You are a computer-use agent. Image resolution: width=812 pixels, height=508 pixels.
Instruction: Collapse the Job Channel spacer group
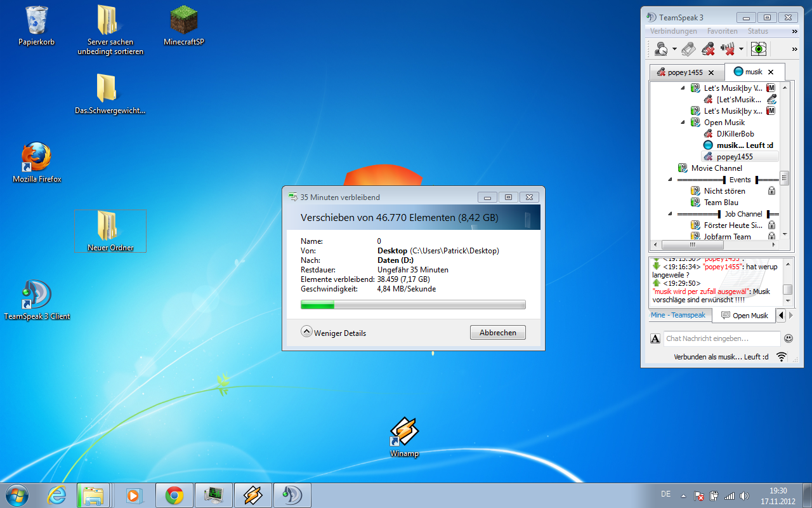tap(671, 214)
